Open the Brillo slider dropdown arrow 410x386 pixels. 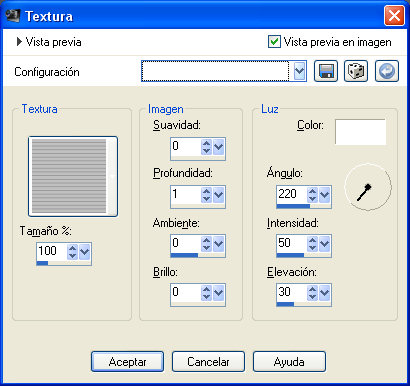click(x=218, y=293)
